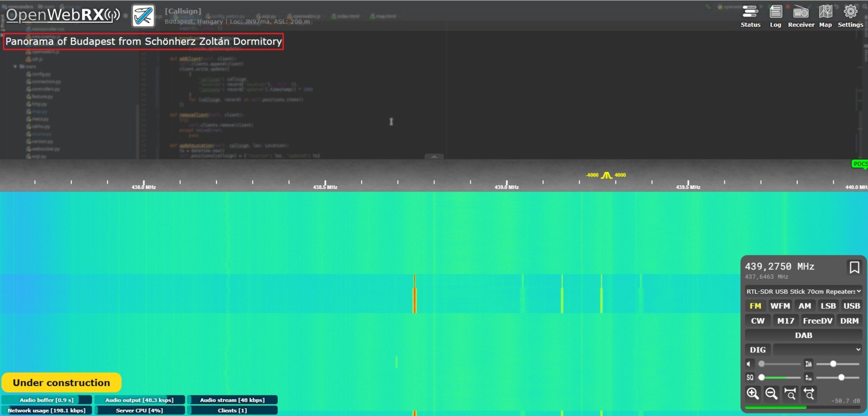The height and width of the screenshot is (416, 868).
Task: Click the zoom in totally icon
Action: point(790,394)
